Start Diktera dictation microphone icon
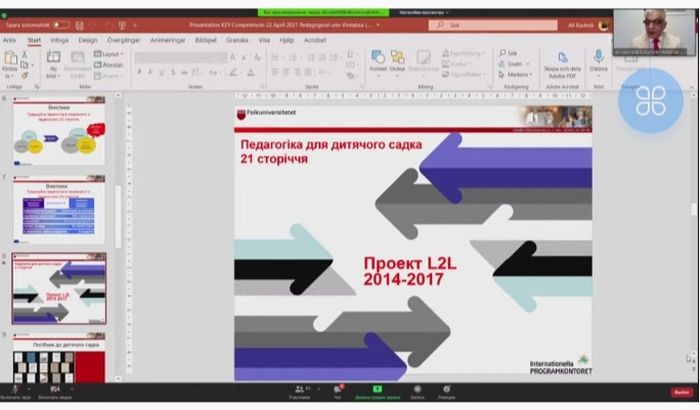This screenshot has height=410, width=700. 598,62
